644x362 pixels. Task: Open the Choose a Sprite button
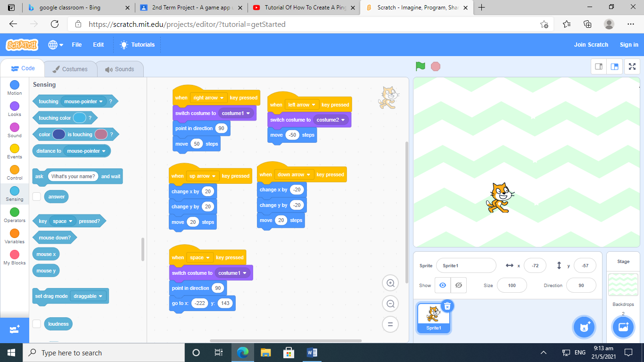(x=585, y=327)
